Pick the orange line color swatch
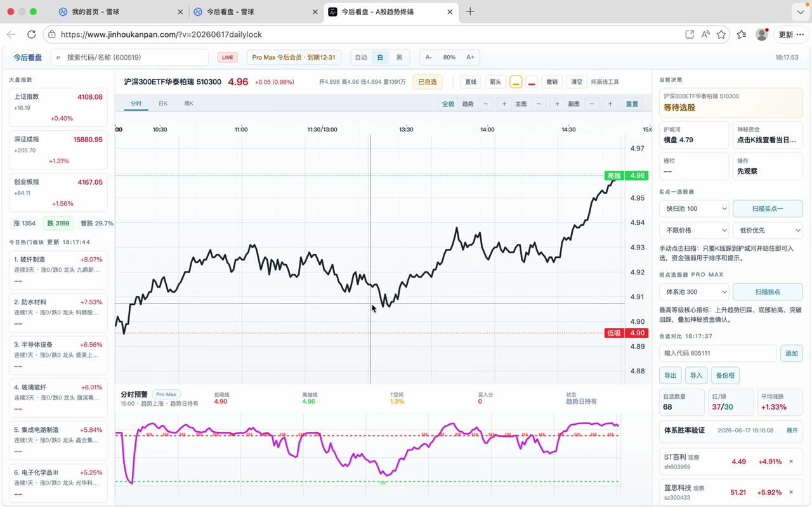This screenshot has height=508, width=812. point(516,83)
